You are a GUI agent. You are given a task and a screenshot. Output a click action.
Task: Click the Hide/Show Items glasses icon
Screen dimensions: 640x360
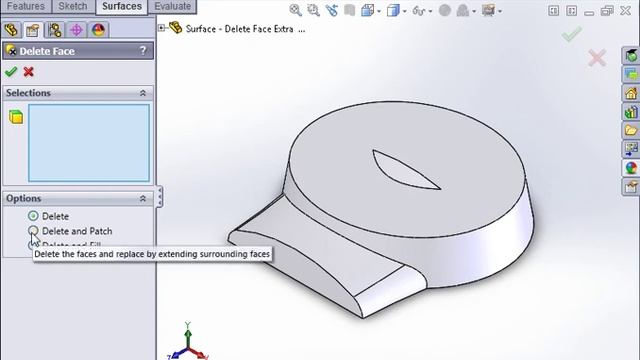[x=419, y=11]
